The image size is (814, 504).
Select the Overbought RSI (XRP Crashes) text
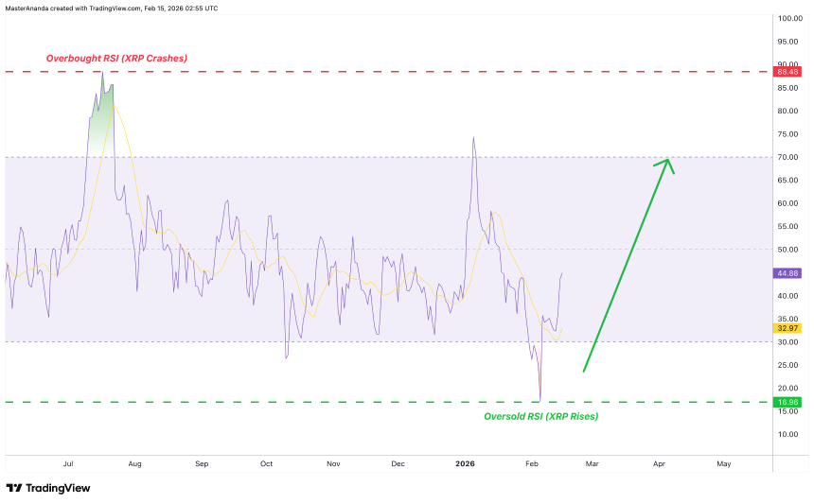click(x=116, y=58)
